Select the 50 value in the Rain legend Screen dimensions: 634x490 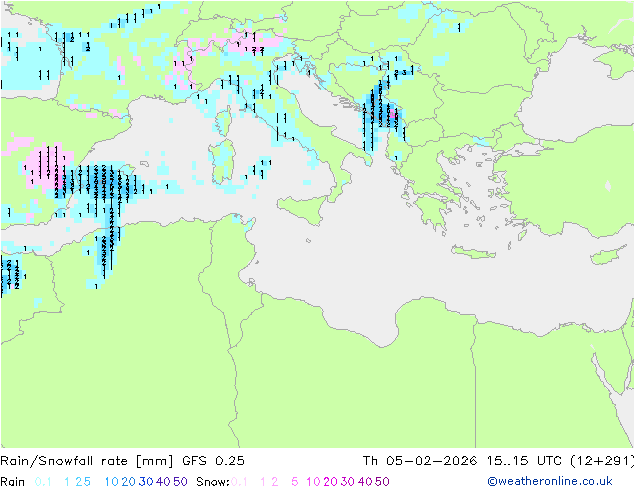pos(180,482)
